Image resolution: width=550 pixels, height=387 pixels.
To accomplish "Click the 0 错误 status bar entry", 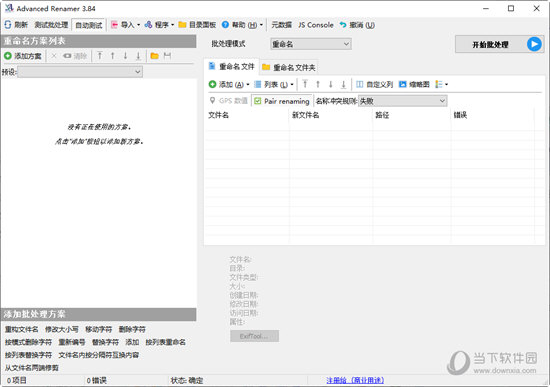I will click(x=96, y=380).
